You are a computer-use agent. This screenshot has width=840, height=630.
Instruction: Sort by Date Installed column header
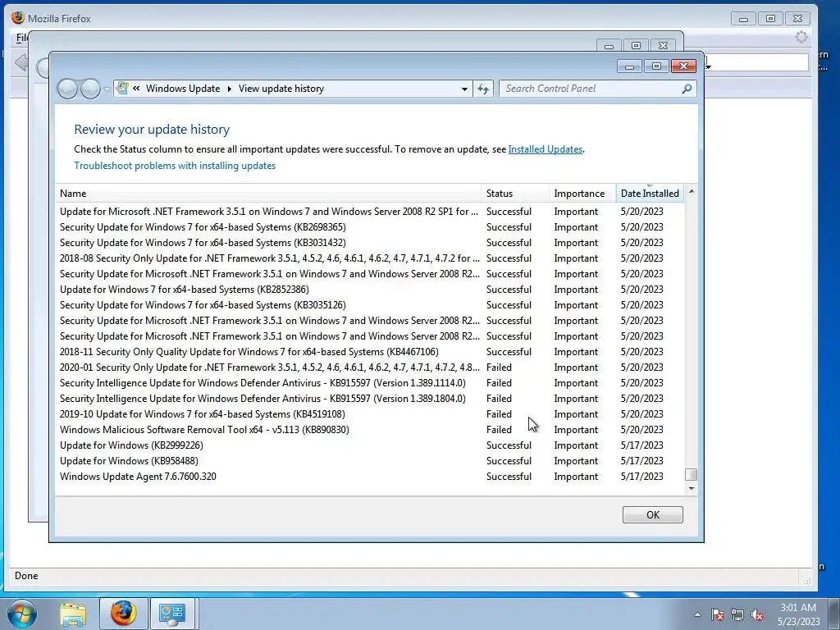650,194
